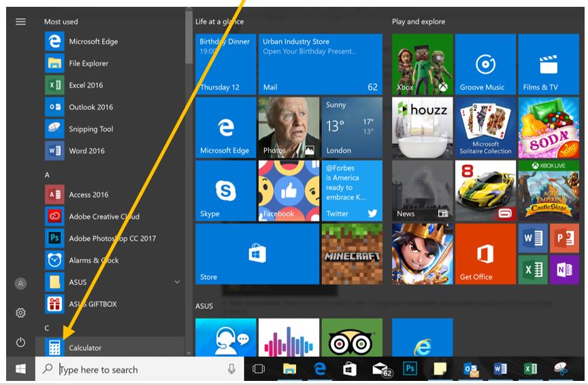
Task: Open the Twitter tile
Action: click(x=352, y=191)
